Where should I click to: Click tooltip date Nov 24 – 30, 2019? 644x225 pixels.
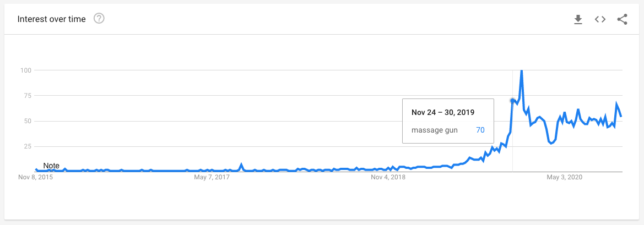coord(443,112)
